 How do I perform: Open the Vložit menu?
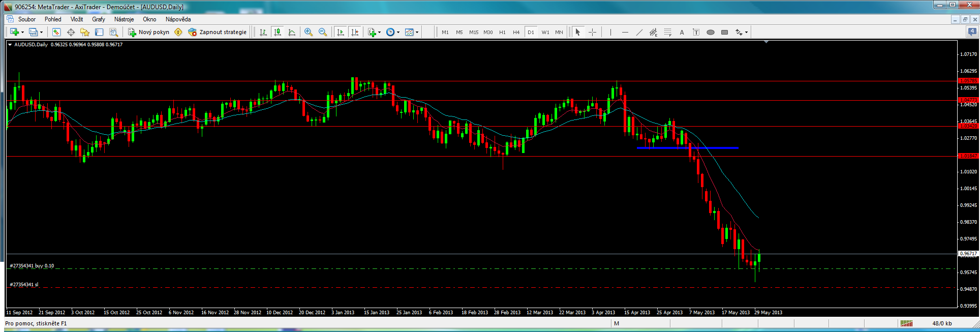pyautogui.click(x=77, y=19)
